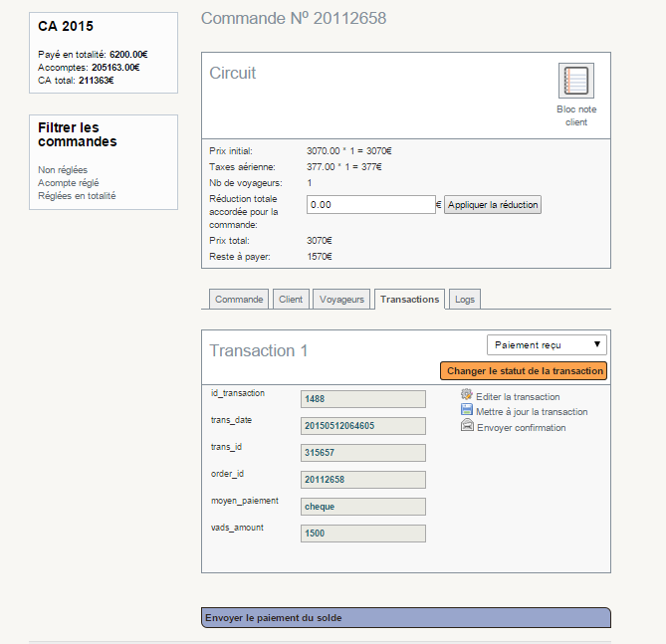Filter orders by Acompte réglé
This screenshot has width=666, height=644.
(x=69, y=183)
